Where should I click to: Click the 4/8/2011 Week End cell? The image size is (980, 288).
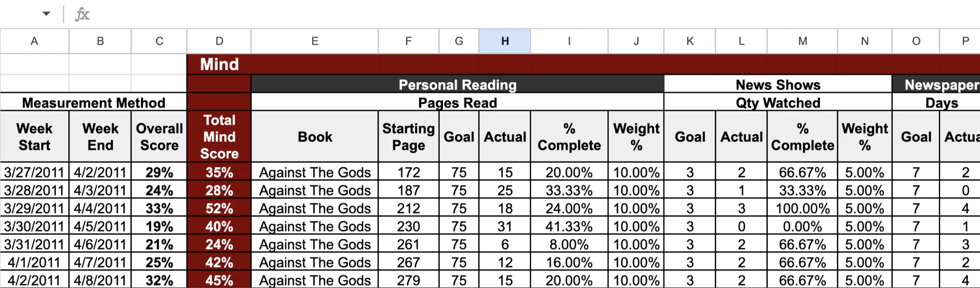click(100, 281)
